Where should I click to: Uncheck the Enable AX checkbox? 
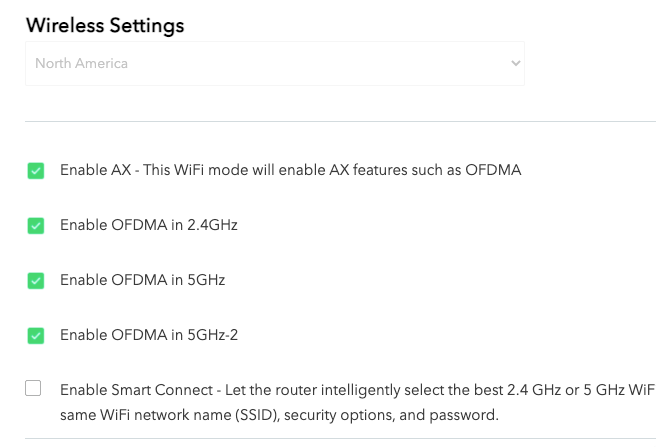pyautogui.click(x=35, y=171)
